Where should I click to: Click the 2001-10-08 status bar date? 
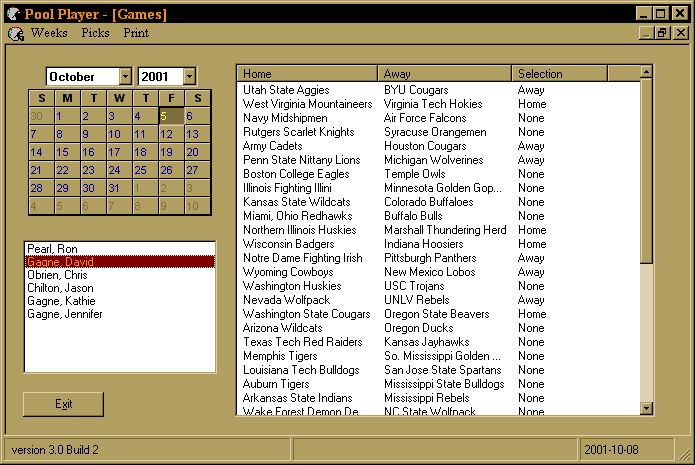(611, 450)
